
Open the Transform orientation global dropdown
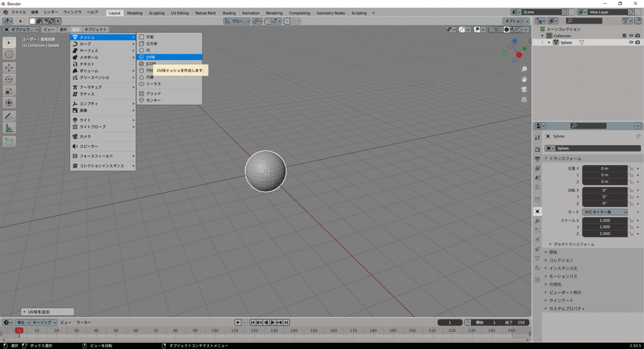click(237, 21)
